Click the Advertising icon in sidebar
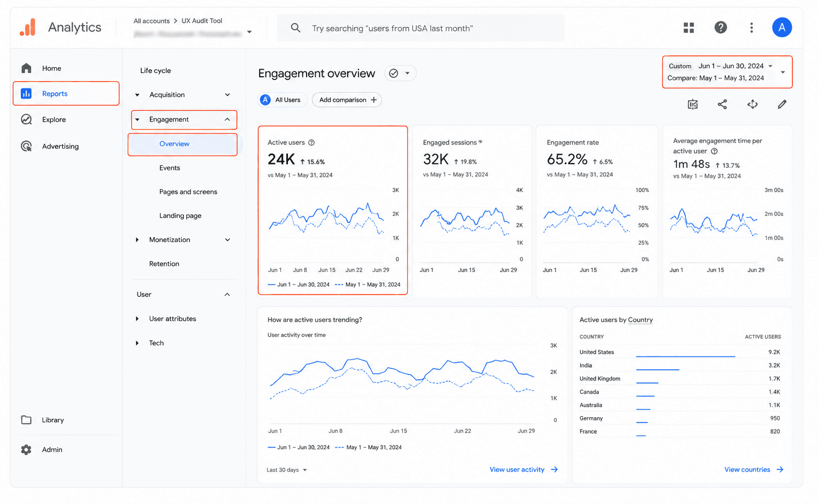The width and height of the screenshot is (819, 504). [26, 146]
